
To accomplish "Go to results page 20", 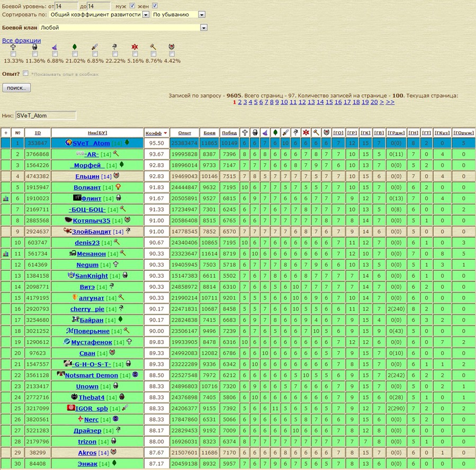I will (x=374, y=102).
